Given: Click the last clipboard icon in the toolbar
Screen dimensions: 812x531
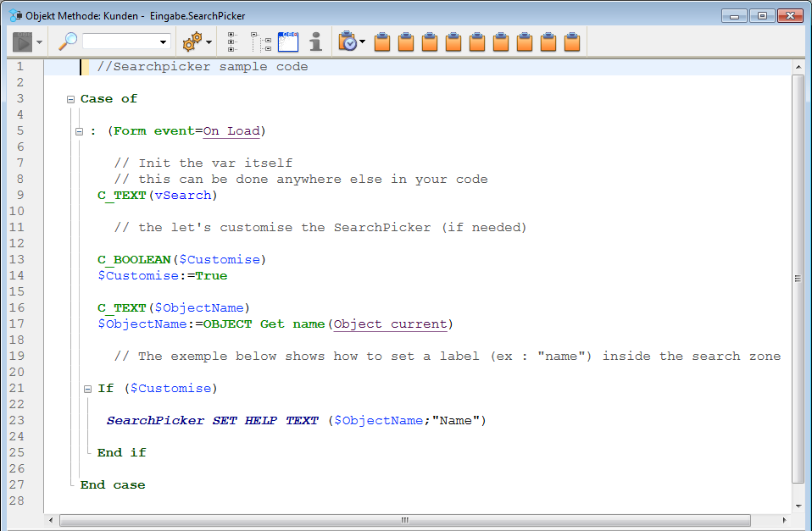Looking at the screenshot, I should 573,41.
